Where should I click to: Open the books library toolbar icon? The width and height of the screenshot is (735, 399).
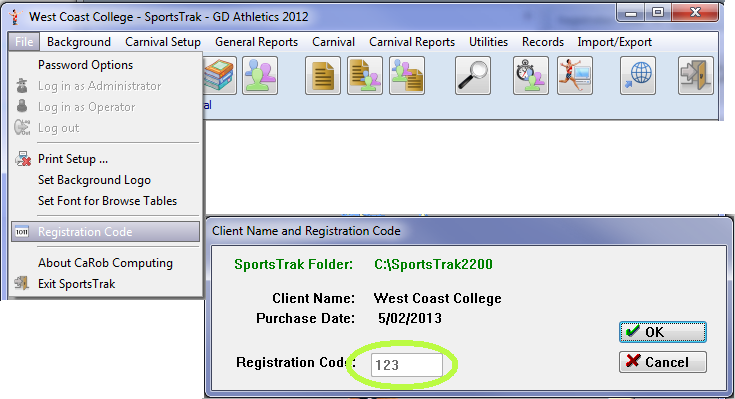(x=219, y=75)
